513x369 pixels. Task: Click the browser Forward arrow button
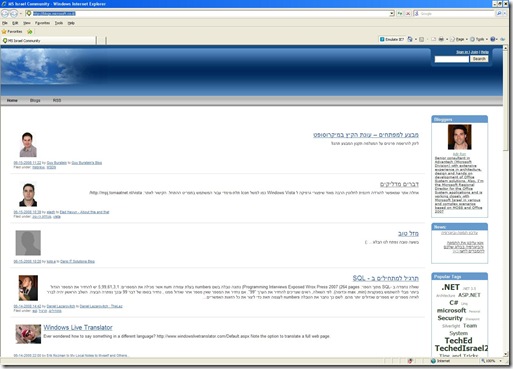[14, 14]
